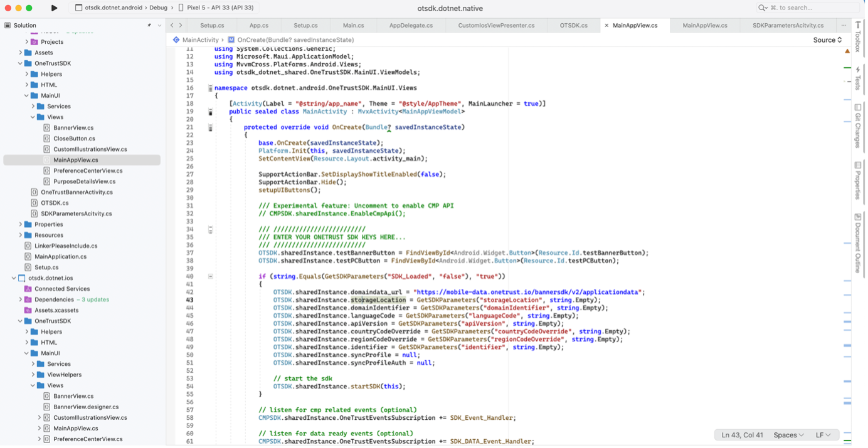This screenshot has width=868, height=448.
Task: Switch to the AppDelegate.cs tab
Action: point(411,26)
